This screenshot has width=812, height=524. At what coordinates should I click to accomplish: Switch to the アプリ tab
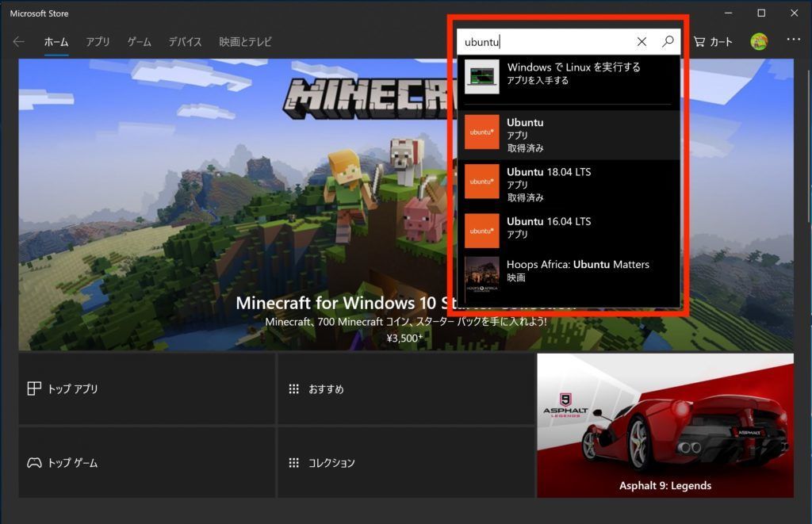[98, 42]
